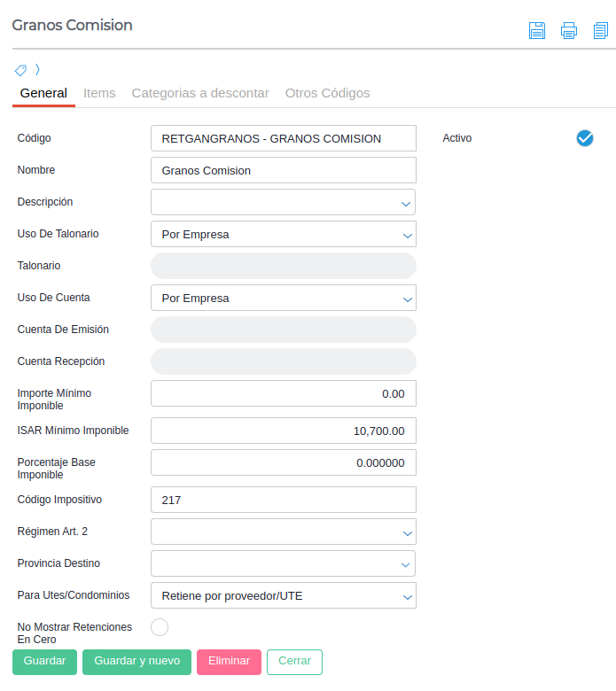616x691 pixels.
Task: Click the save disk icon
Action: click(537, 31)
